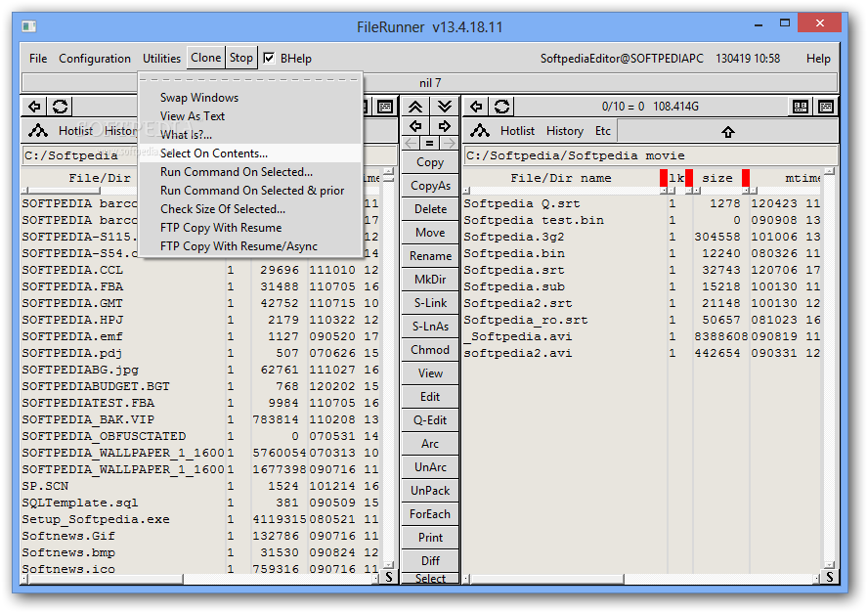
Task: Click the left panel back arrow icon
Action: coord(34,106)
